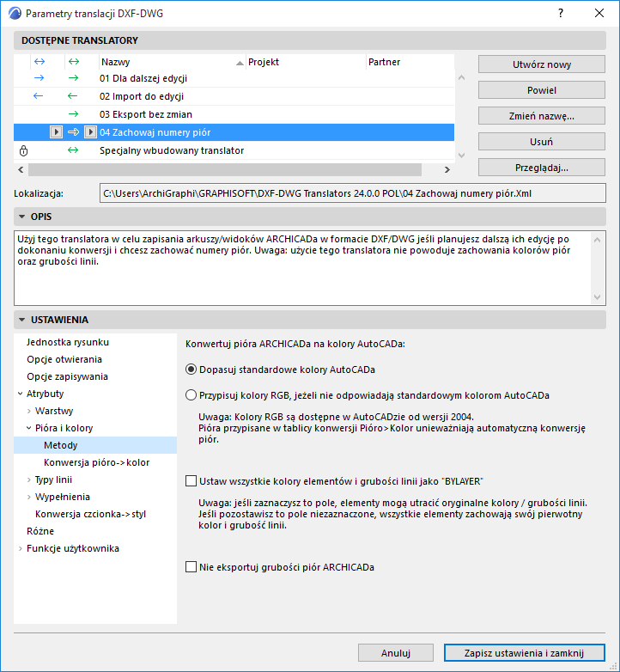Select Przypisuj kolory RGB radio button
Viewport: 620px width, 672px height.
tap(191, 395)
